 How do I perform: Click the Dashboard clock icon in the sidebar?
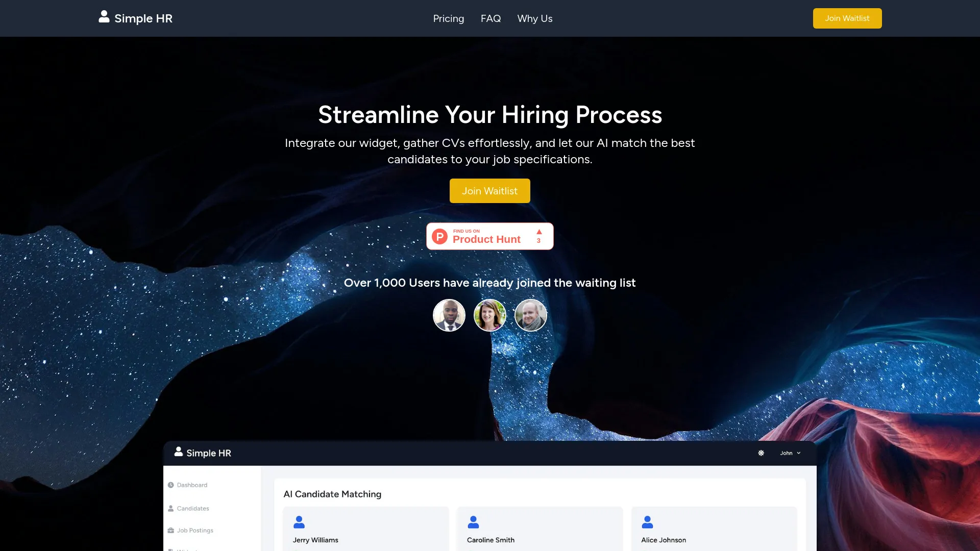pos(171,485)
